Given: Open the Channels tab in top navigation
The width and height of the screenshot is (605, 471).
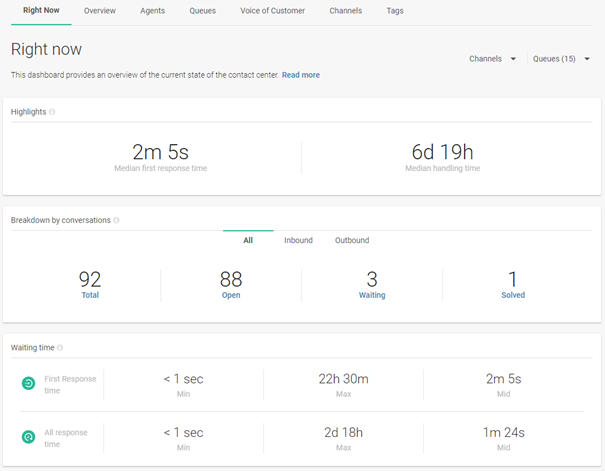Looking at the screenshot, I should point(346,11).
